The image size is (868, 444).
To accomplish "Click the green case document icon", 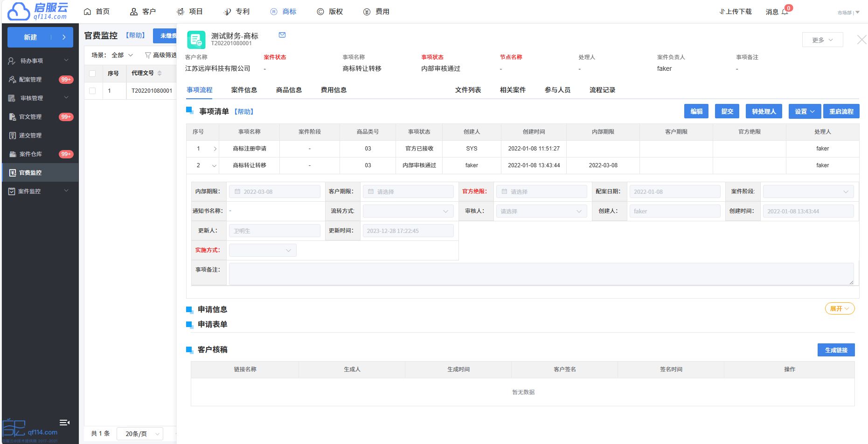I will 196,40.
